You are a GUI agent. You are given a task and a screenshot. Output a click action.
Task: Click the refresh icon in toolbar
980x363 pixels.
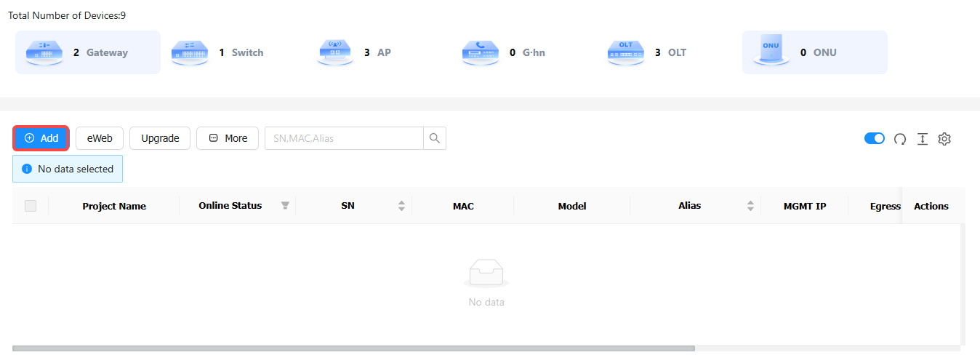tap(900, 139)
